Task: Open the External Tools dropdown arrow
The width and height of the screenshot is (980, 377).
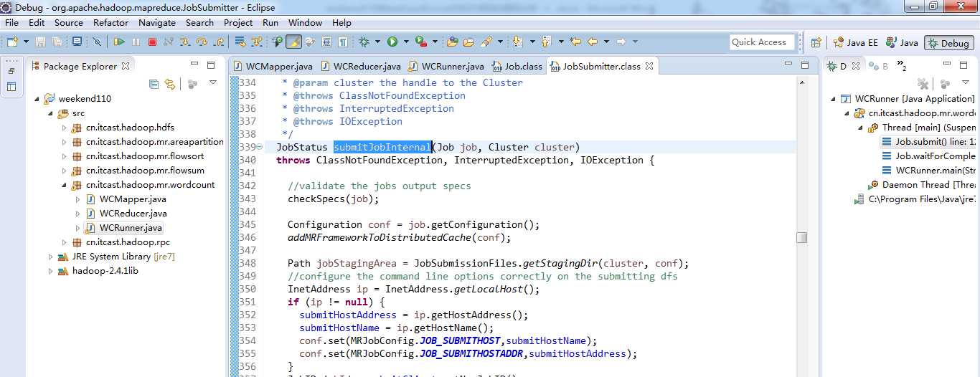Action: click(435, 42)
